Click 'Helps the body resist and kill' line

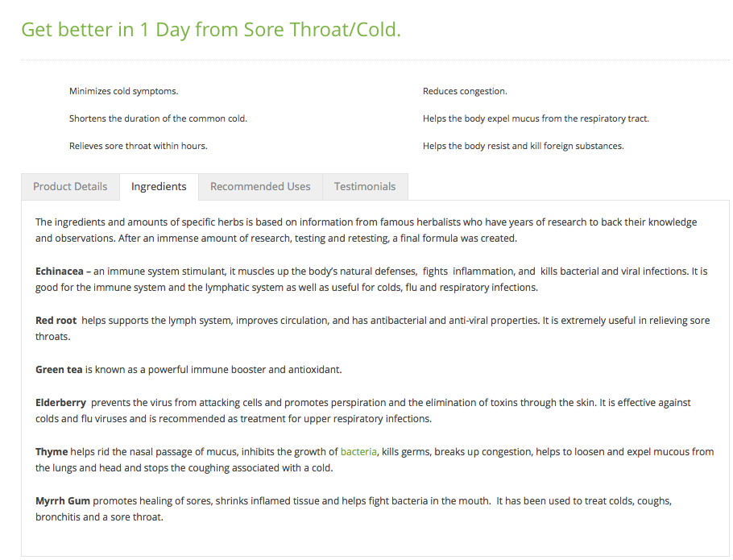click(523, 146)
